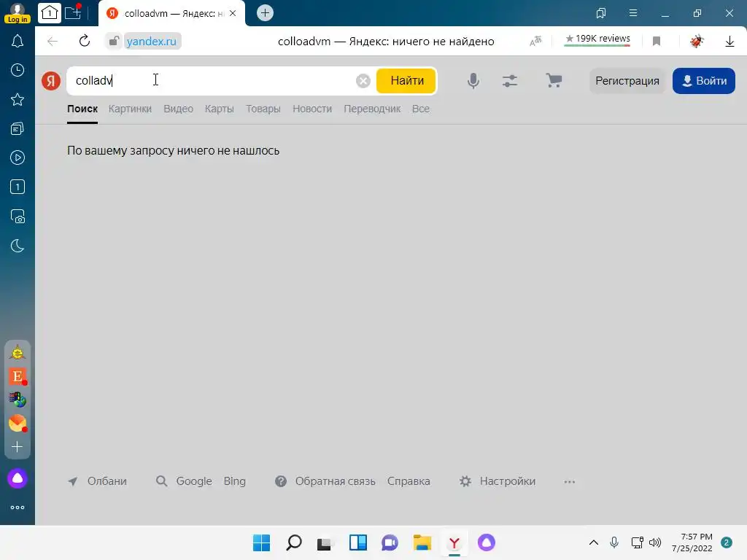
Task: Open the ladybug extension icon
Action: coord(697,41)
